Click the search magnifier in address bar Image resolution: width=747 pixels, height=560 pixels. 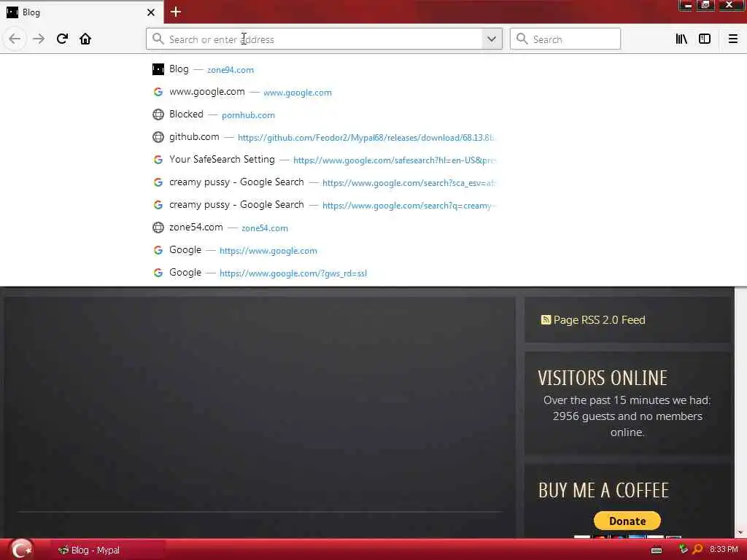tap(158, 39)
